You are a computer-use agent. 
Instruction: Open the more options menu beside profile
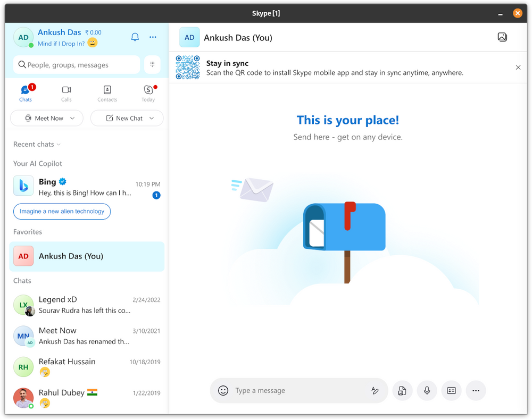pyautogui.click(x=153, y=37)
